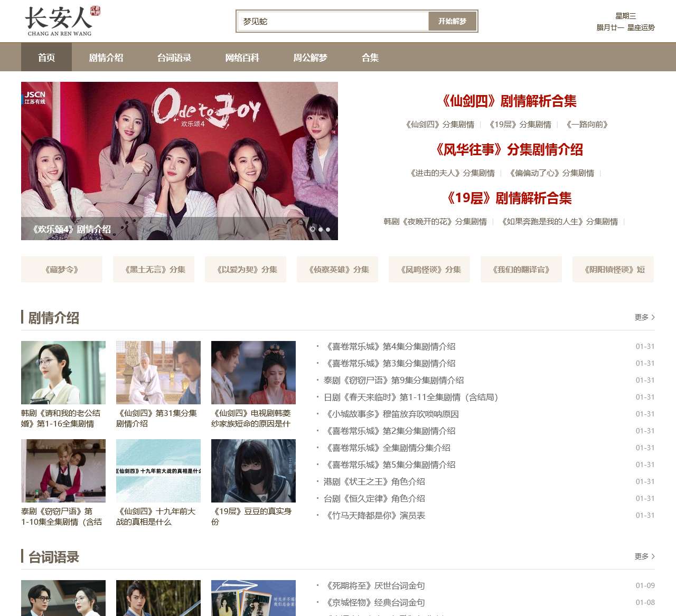This screenshot has width=676, height=616.
Task: Click the 《凤鸣怪谈》分集 tag button
Action: (x=429, y=269)
